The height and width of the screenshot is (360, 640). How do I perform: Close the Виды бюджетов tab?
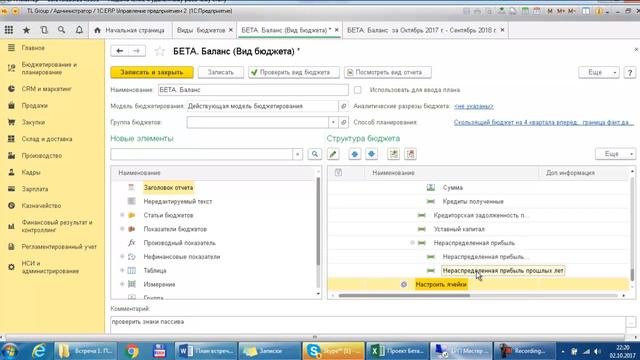click(231, 30)
